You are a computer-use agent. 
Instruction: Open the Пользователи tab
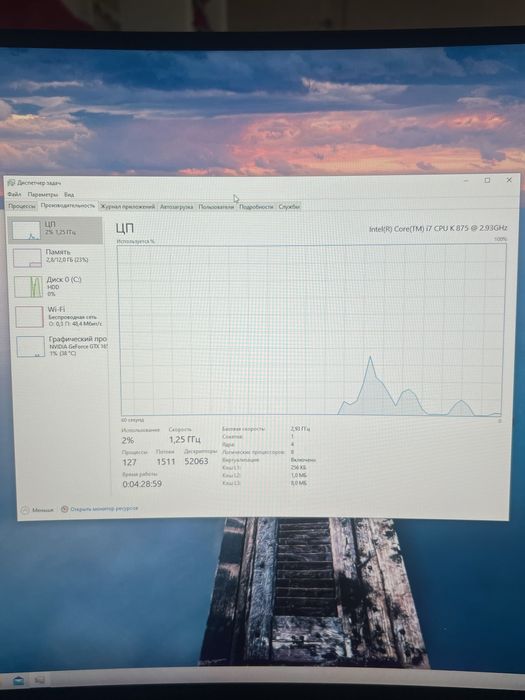tap(216, 207)
